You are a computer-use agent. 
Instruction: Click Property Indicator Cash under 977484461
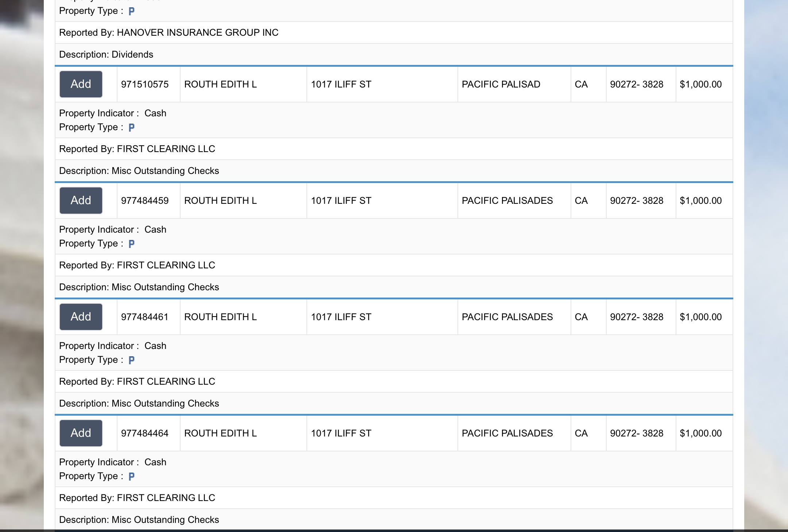click(x=113, y=346)
